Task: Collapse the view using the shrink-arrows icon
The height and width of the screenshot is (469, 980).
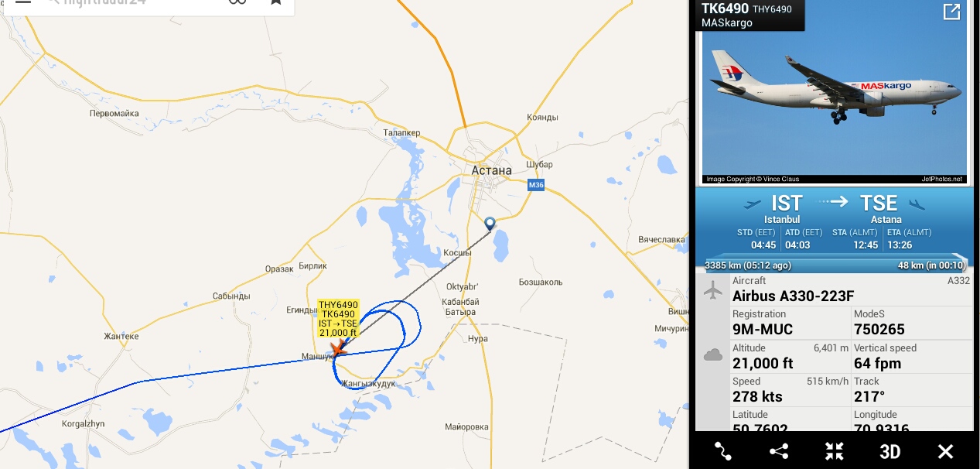Action: point(834,451)
